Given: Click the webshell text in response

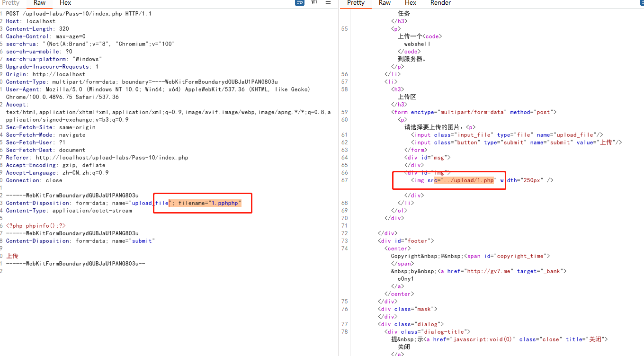Looking at the screenshot, I should 417,44.
